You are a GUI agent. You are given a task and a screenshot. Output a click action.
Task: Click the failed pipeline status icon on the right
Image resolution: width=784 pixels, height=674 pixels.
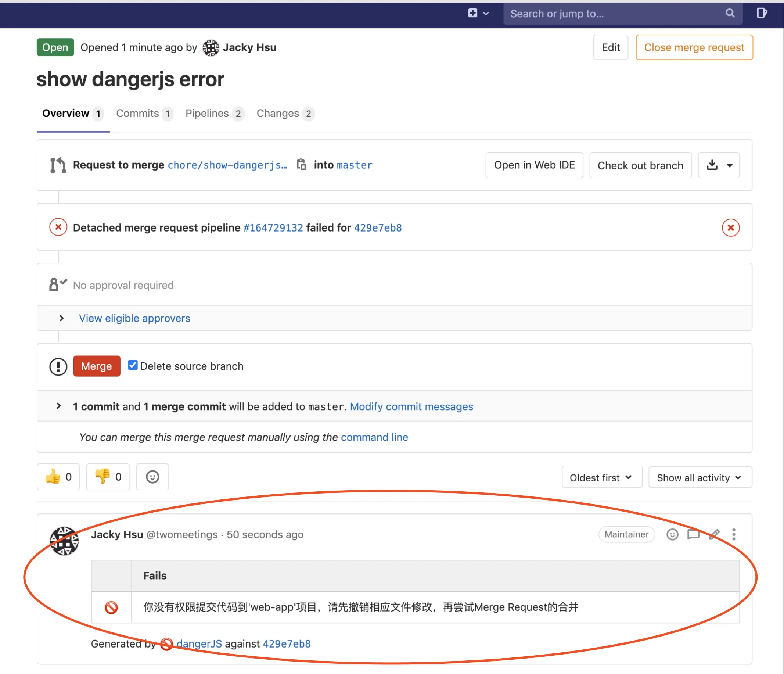pyautogui.click(x=730, y=227)
